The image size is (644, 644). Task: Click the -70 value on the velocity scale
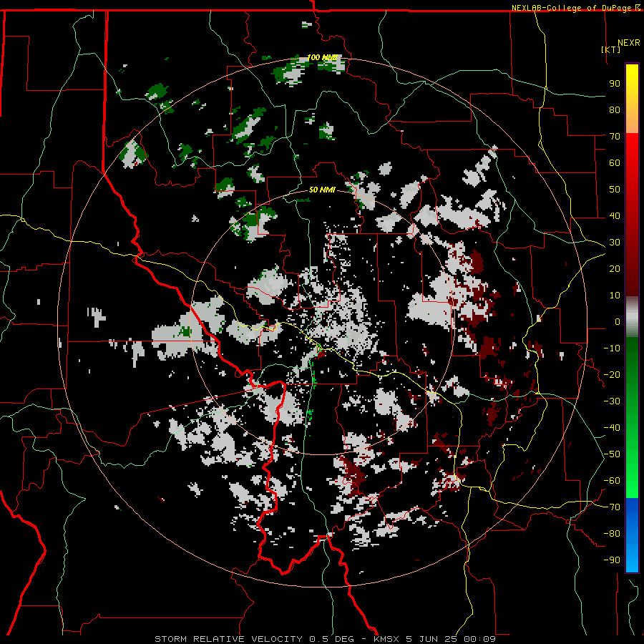click(x=612, y=507)
